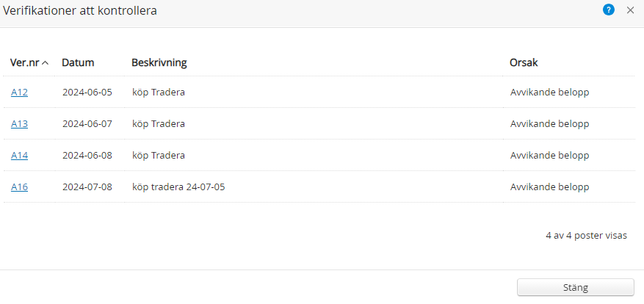The width and height of the screenshot is (644, 304).
Task: Sort the list by Datum column
Action: coord(78,62)
